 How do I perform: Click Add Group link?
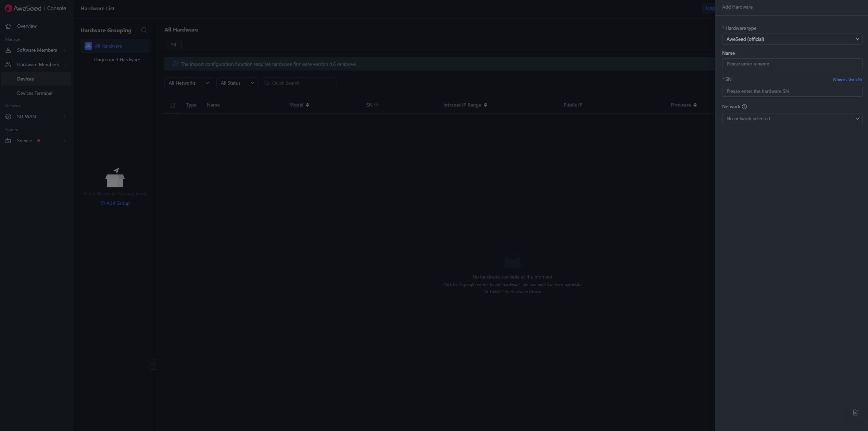pyautogui.click(x=115, y=203)
